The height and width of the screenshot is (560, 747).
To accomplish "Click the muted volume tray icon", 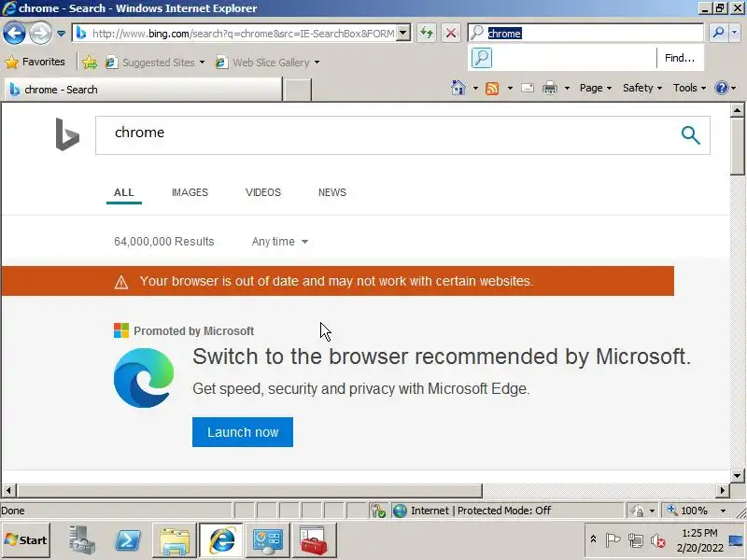I will pyautogui.click(x=657, y=541).
